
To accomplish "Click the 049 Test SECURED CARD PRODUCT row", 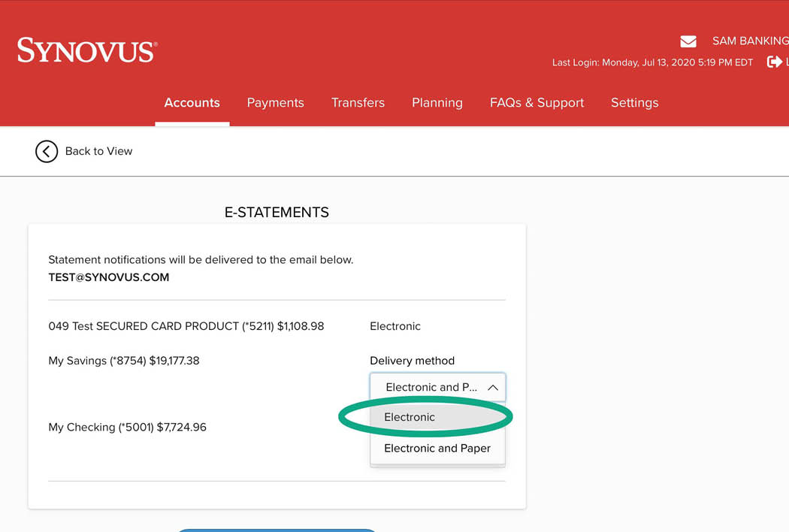I will [186, 326].
